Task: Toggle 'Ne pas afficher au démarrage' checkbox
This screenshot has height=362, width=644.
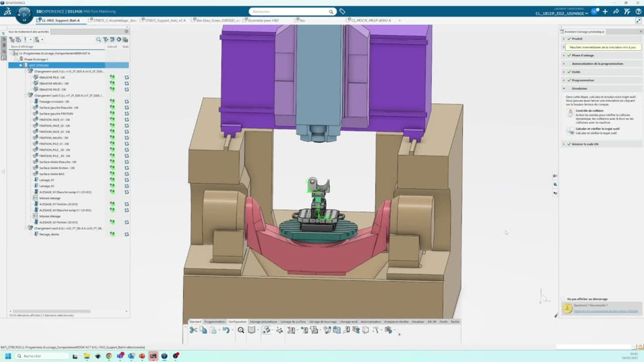Action: coord(563,299)
